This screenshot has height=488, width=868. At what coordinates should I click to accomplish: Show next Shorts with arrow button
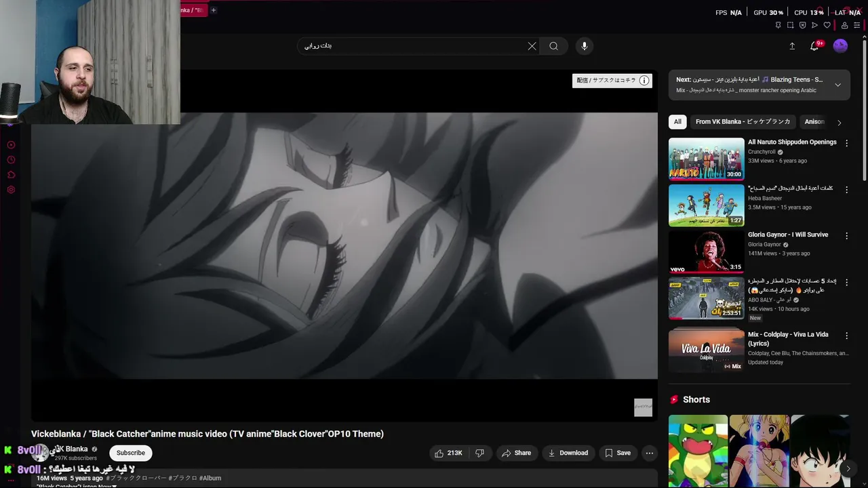point(848,468)
